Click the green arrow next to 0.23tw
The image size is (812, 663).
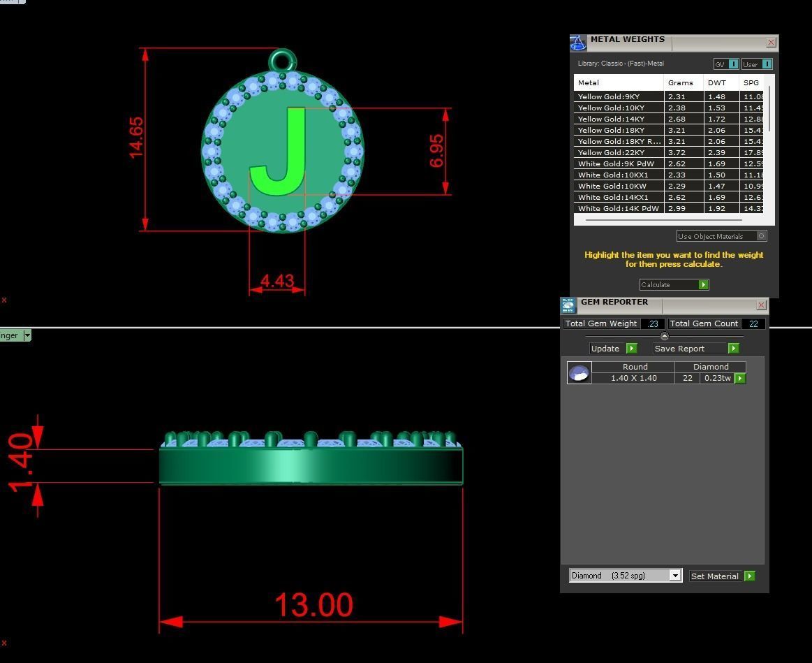coord(741,379)
